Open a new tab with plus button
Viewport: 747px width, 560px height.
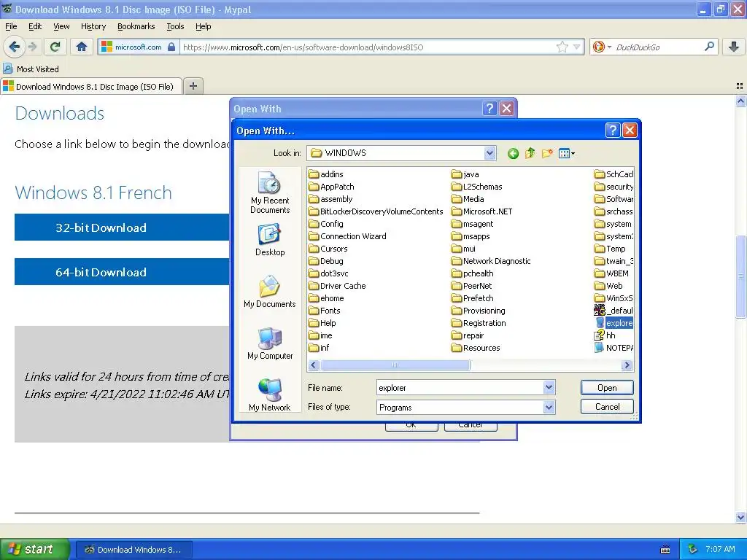click(193, 86)
